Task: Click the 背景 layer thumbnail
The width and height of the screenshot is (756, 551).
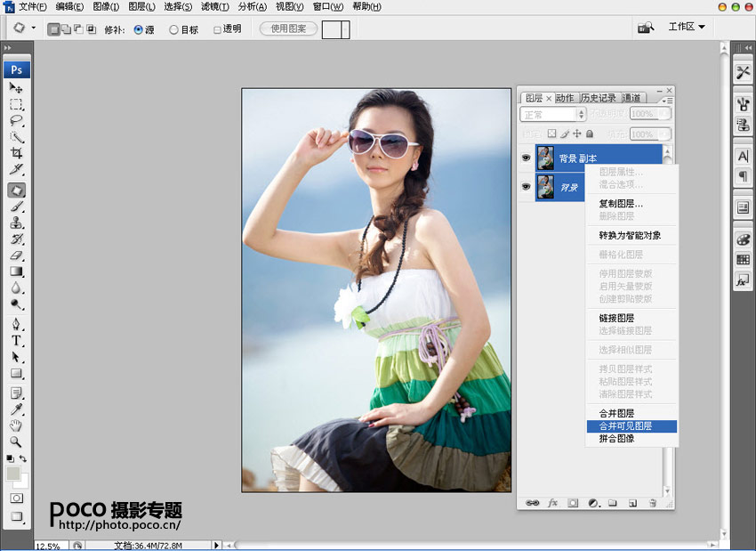Action: (x=544, y=187)
